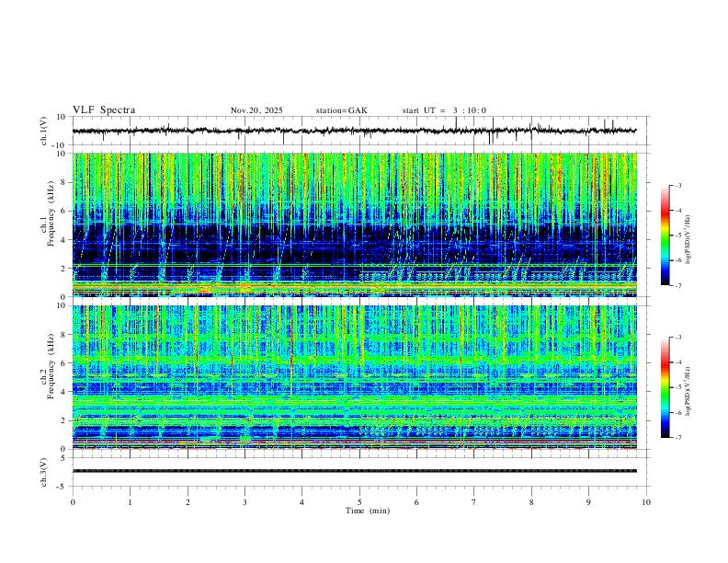Click the ch.2 "Frequency (kHz)" axis label

(x=51, y=366)
